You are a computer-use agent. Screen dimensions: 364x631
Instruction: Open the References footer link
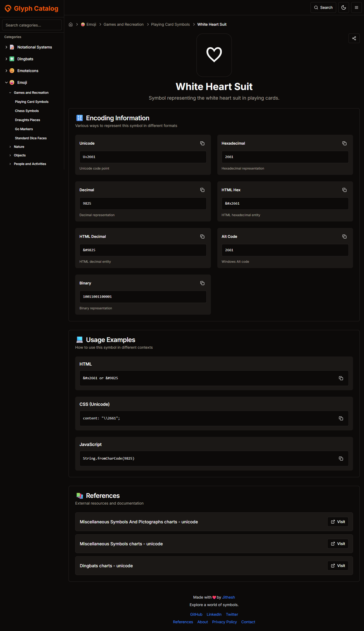click(x=183, y=622)
